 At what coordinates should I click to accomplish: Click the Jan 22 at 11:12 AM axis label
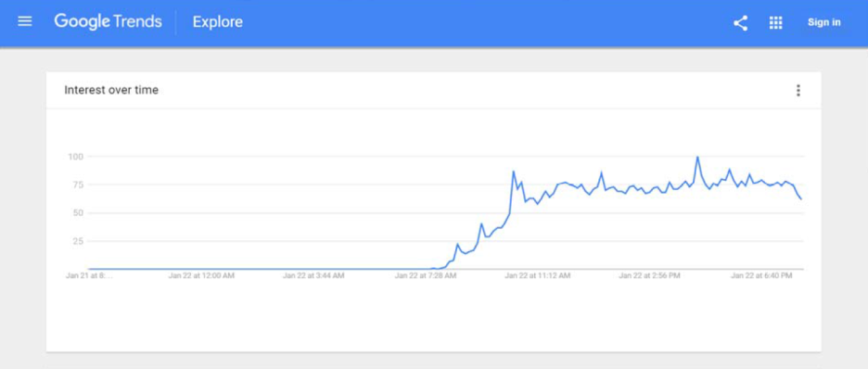pyautogui.click(x=537, y=275)
